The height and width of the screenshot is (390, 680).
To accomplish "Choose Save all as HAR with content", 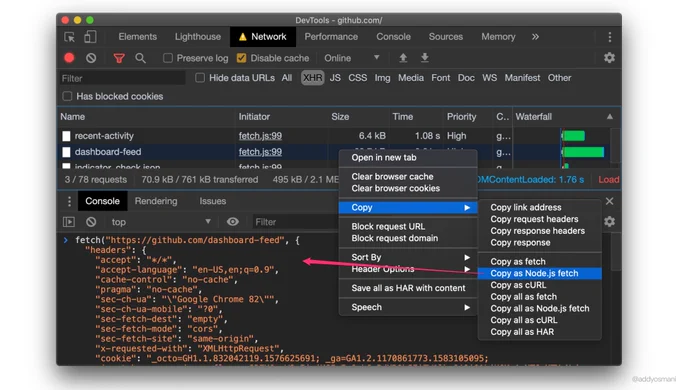I will [x=408, y=288].
